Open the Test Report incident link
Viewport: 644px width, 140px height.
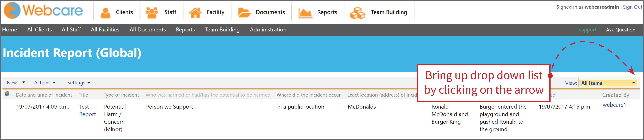click(87, 110)
